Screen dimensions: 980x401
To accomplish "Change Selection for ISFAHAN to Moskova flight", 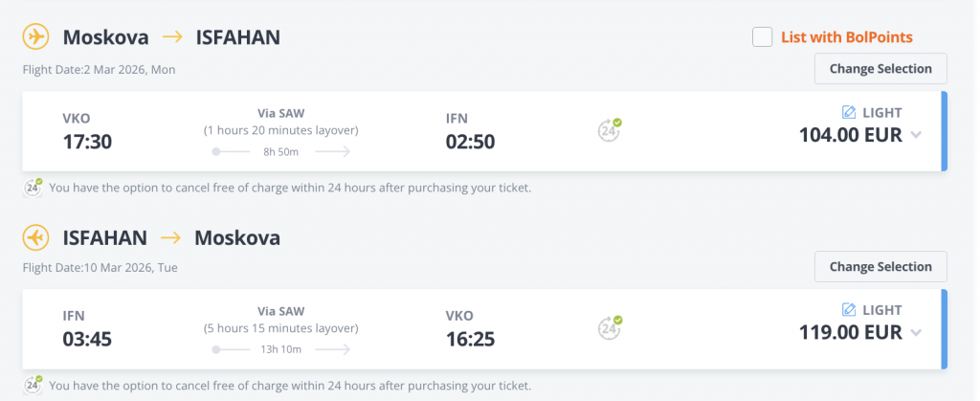I will tap(880, 267).
